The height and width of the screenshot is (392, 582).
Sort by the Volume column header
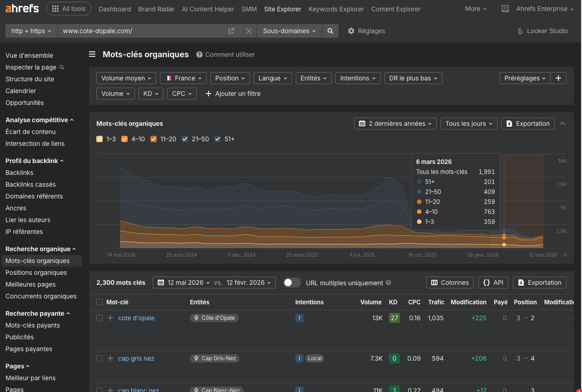click(371, 302)
